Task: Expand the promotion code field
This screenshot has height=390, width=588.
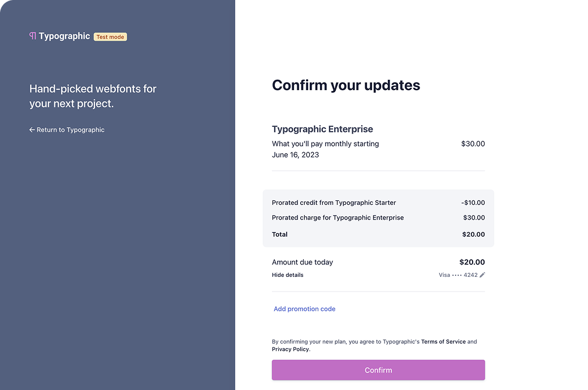Action: coord(304,308)
